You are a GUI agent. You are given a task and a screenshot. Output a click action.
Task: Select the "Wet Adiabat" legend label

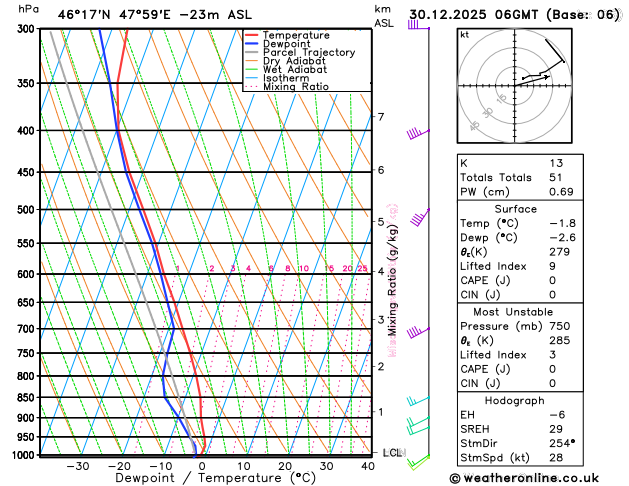tap(295, 69)
